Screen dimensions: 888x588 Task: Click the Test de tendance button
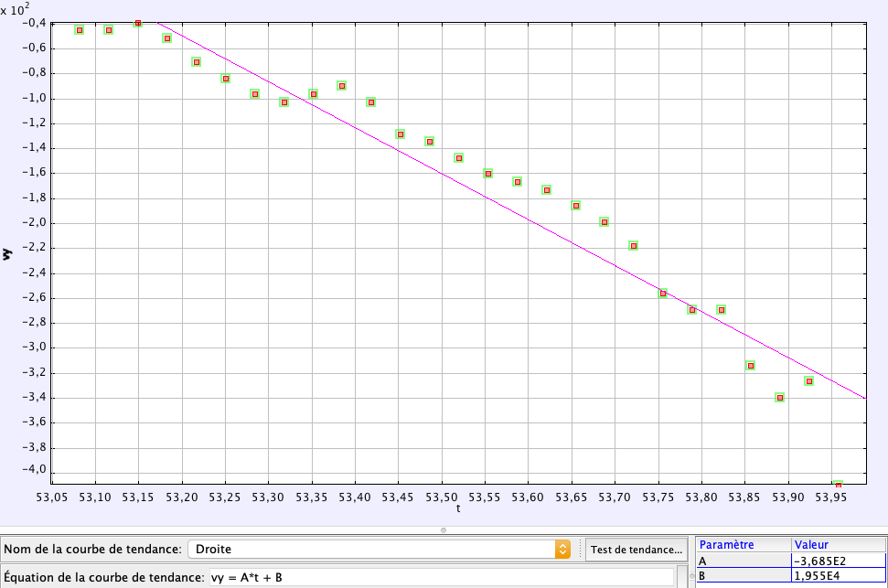click(x=637, y=550)
